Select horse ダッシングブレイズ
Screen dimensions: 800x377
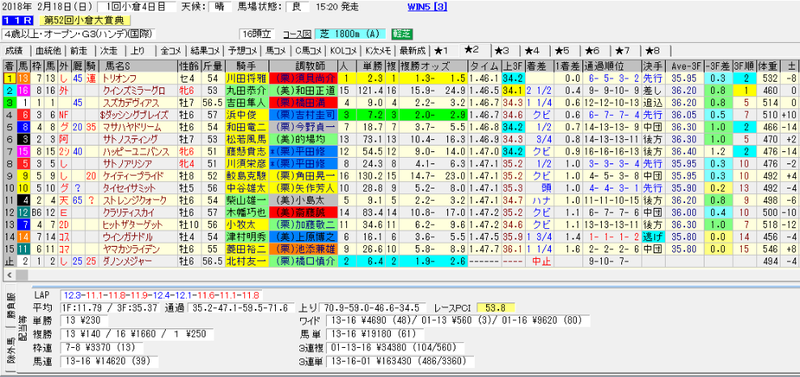tap(133, 115)
